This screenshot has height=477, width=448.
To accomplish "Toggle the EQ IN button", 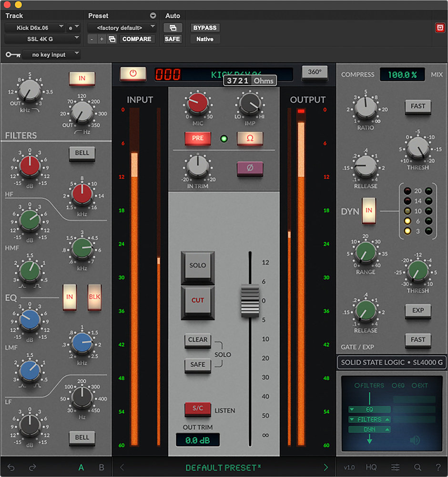I will (x=70, y=297).
